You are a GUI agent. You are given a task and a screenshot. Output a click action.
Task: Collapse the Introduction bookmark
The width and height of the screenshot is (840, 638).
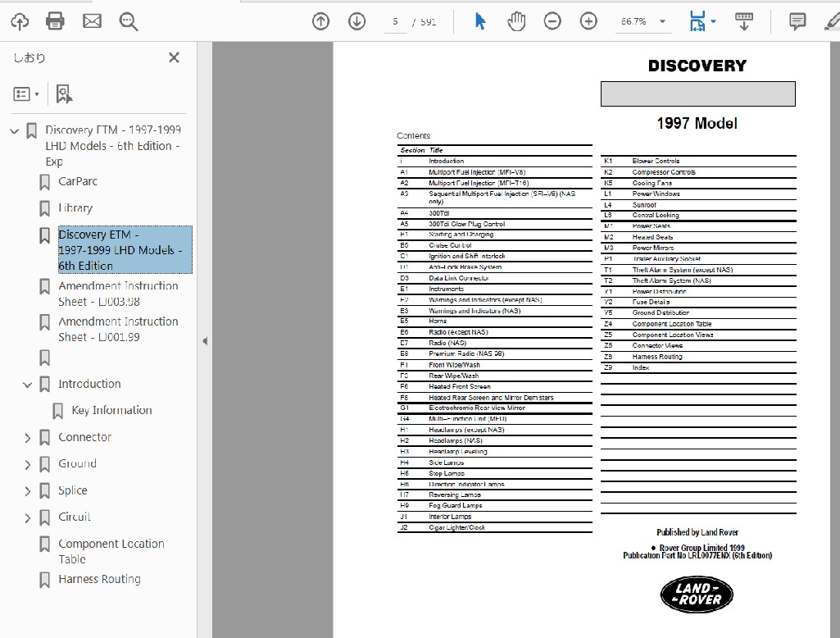(27, 385)
